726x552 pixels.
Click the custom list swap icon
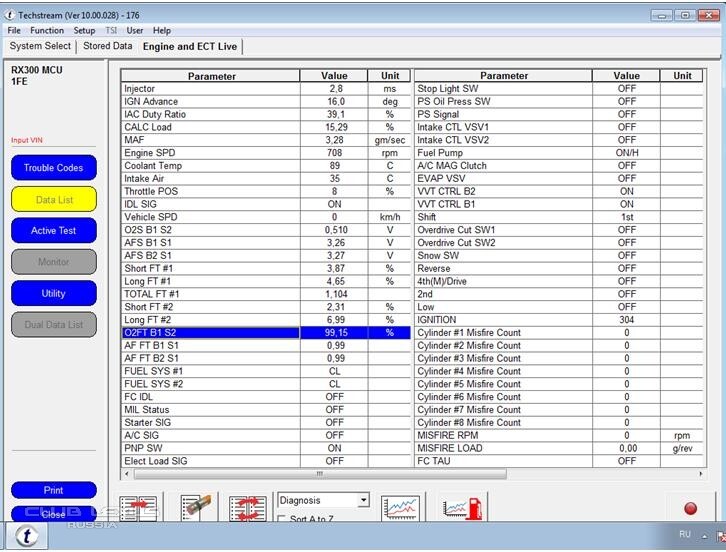click(x=247, y=508)
